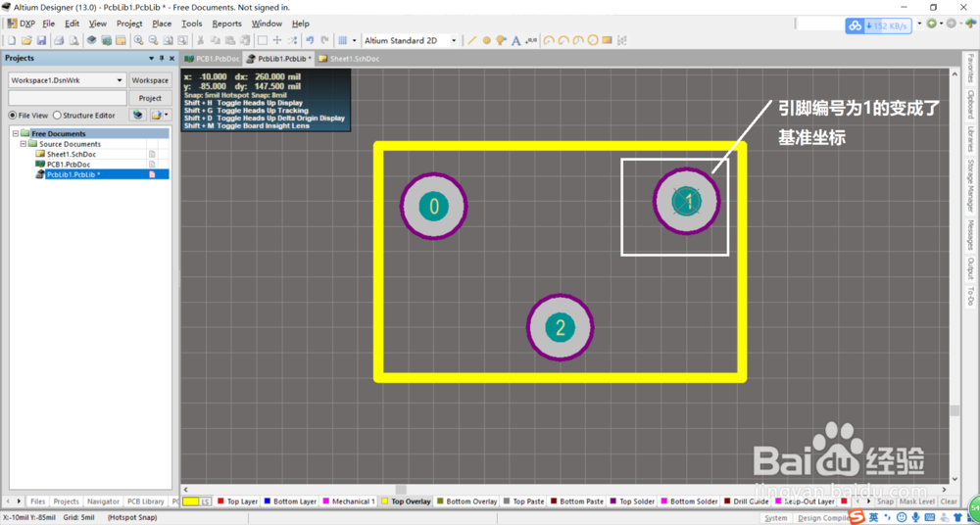Select the place string text tool

[516, 40]
